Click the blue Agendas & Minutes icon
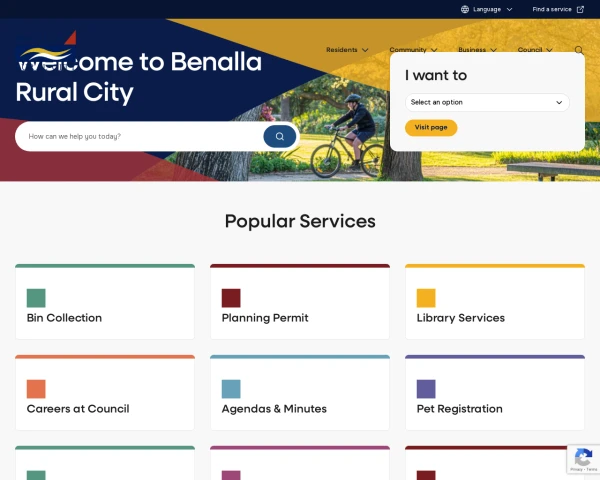The height and width of the screenshot is (480, 600). click(231, 389)
